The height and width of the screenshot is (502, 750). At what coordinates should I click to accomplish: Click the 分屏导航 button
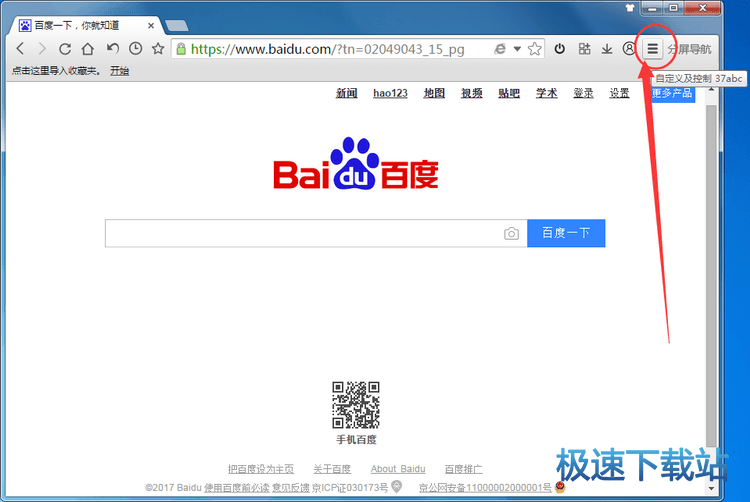pyautogui.click(x=689, y=49)
